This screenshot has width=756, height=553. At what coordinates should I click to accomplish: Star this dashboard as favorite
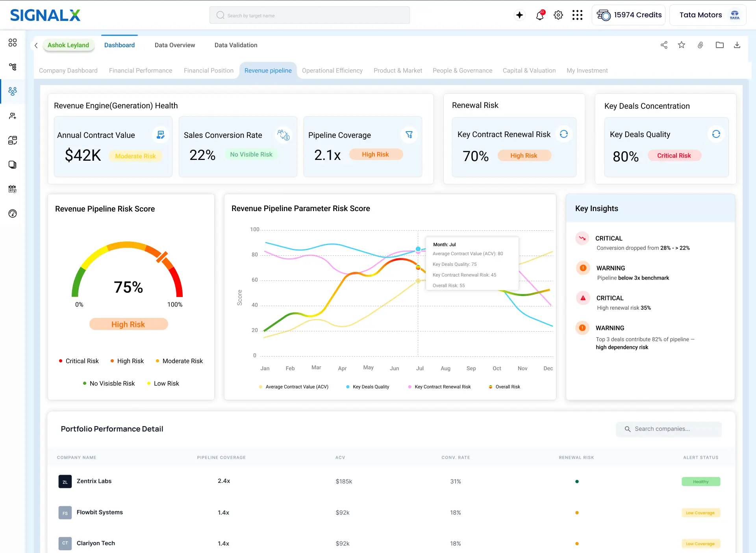(682, 45)
